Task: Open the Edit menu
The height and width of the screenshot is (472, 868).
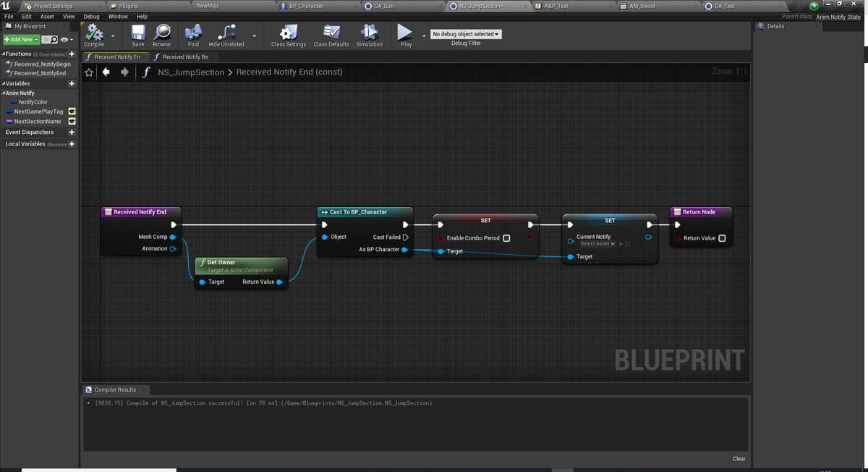Action: (27, 17)
